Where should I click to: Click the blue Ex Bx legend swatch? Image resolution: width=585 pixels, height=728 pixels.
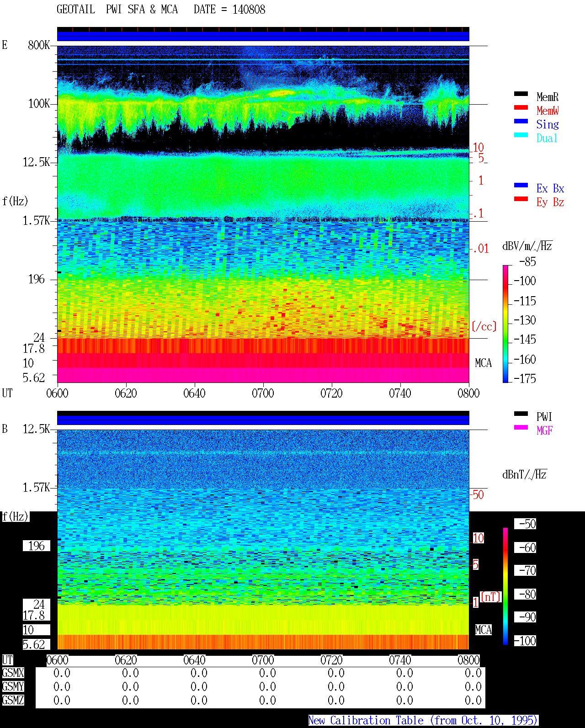[521, 186]
